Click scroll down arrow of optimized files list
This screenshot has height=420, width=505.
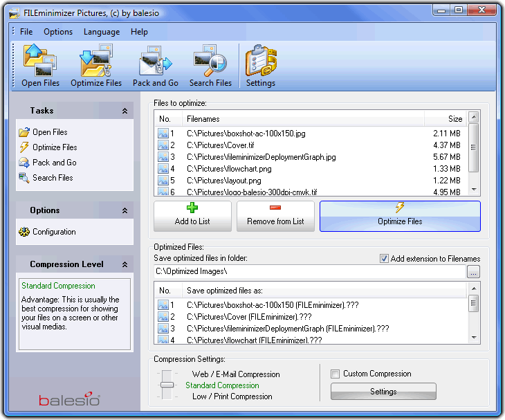(x=473, y=338)
